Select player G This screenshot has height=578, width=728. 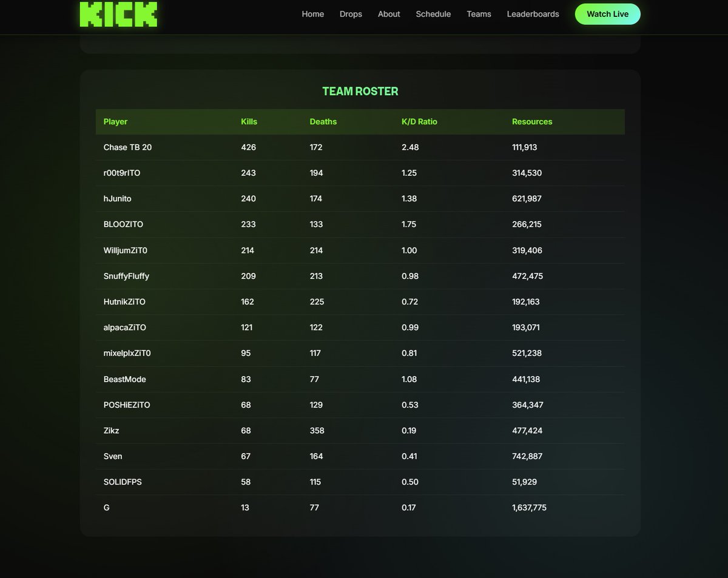point(107,508)
